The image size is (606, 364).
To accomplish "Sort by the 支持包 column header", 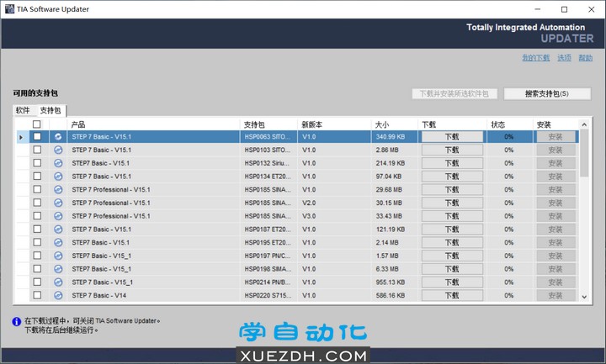I will (x=268, y=124).
